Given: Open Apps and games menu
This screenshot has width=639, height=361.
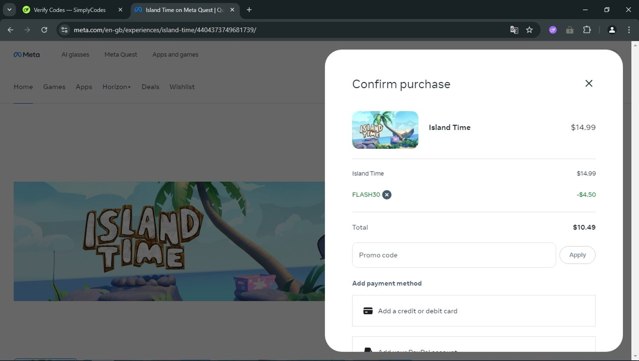Looking at the screenshot, I should [175, 55].
